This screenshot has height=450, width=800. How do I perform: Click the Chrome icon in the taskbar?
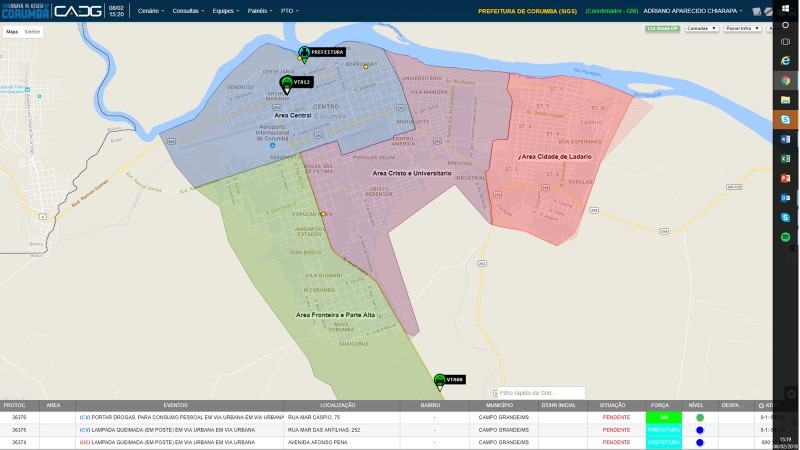tap(786, 81)
